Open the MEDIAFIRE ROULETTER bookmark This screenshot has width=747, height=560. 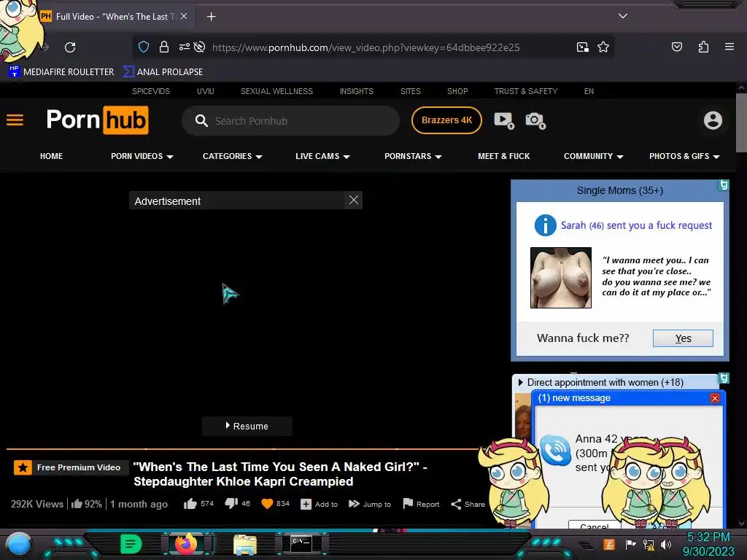pyautogui.click(x=62, y=71)
